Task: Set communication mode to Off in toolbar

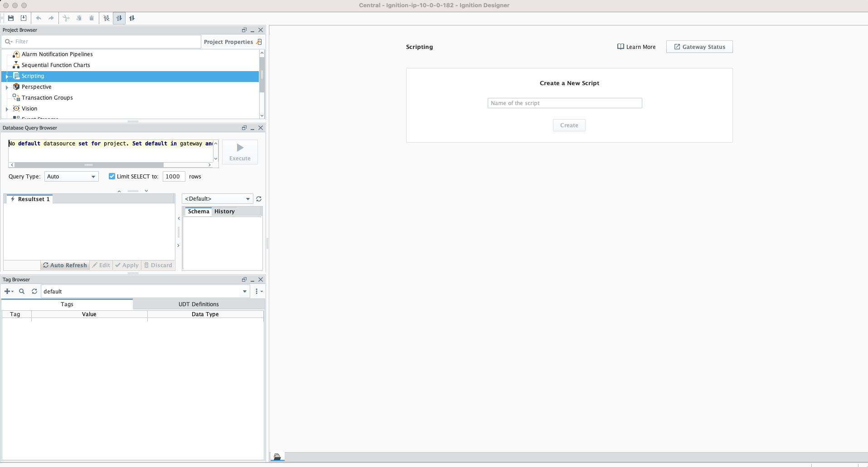Action: click(107, 18)
